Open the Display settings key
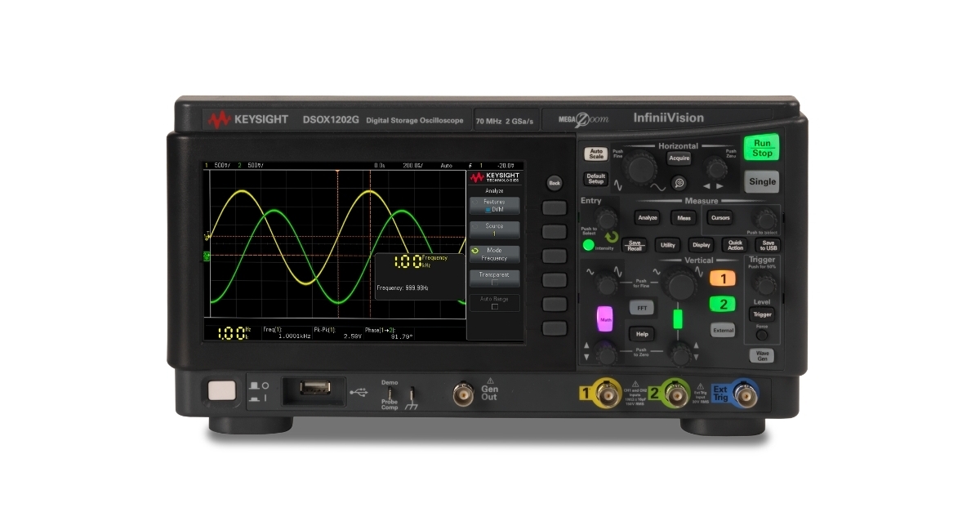 point(701,244)
